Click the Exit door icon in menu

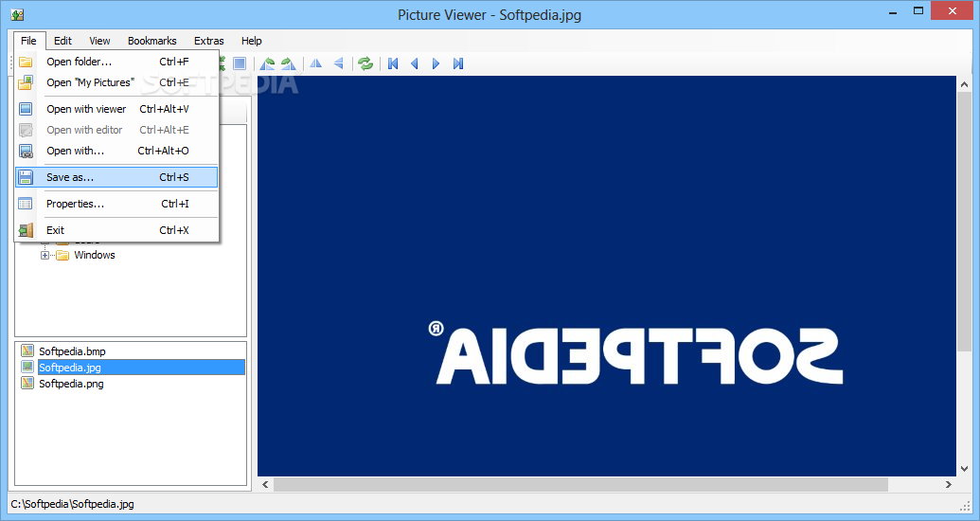point(26,230)
